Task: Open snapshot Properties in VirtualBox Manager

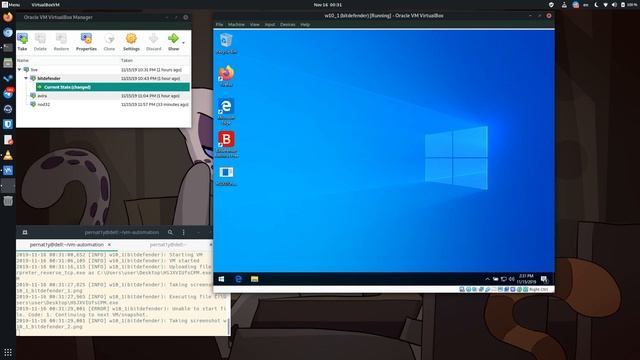Action: point(86,42)
